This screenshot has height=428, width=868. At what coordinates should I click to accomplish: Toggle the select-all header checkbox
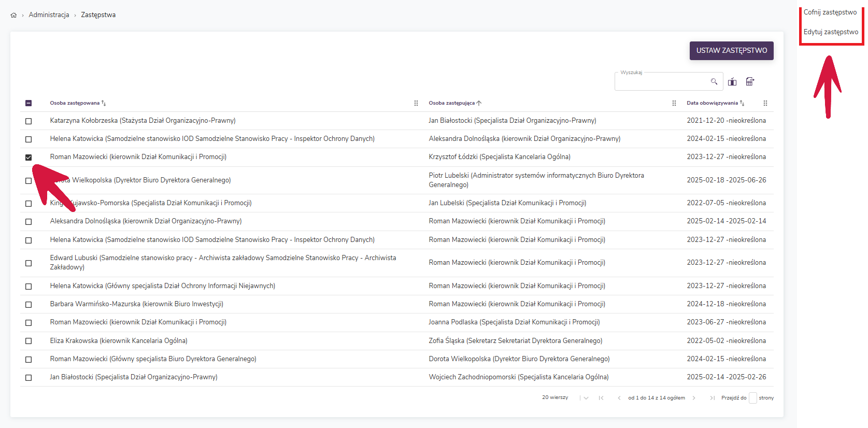pyautogui.click(x=29, y=103)
